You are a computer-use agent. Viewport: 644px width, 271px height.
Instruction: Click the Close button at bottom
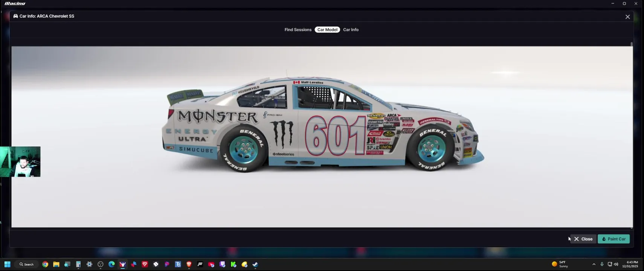click(583, 239)
